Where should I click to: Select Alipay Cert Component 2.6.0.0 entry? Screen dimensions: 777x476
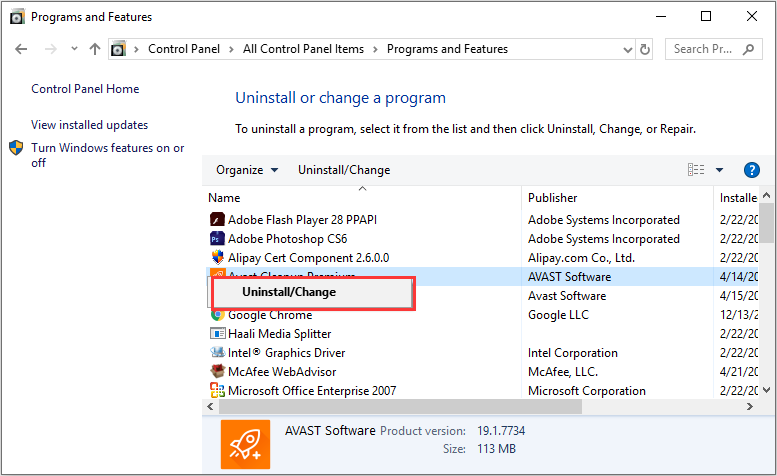[x=308, y=258]
